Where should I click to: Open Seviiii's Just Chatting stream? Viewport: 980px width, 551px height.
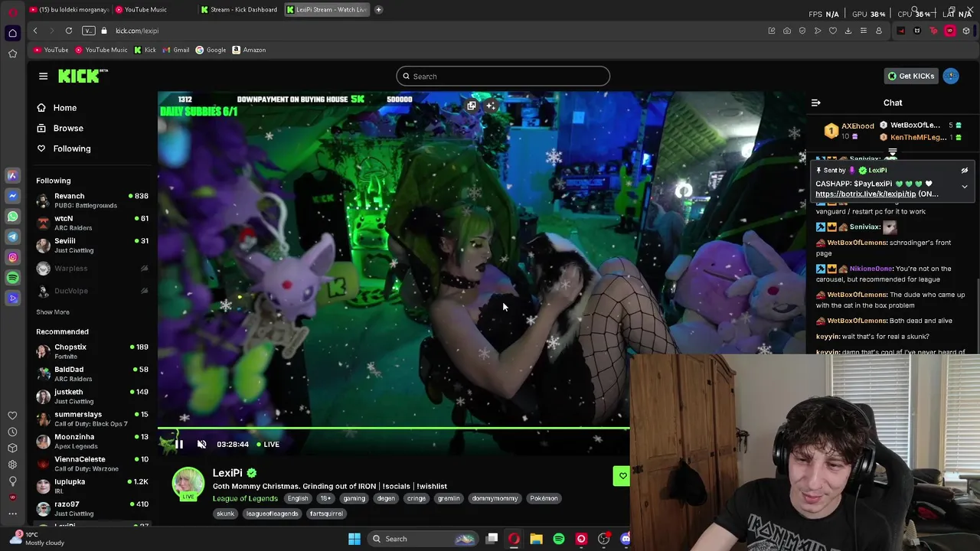click(92, 245)
